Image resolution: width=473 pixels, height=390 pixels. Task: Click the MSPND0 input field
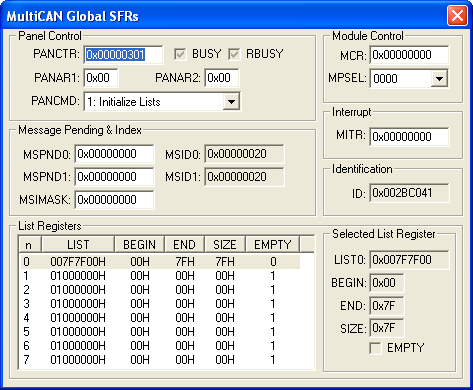pos(114,154)
